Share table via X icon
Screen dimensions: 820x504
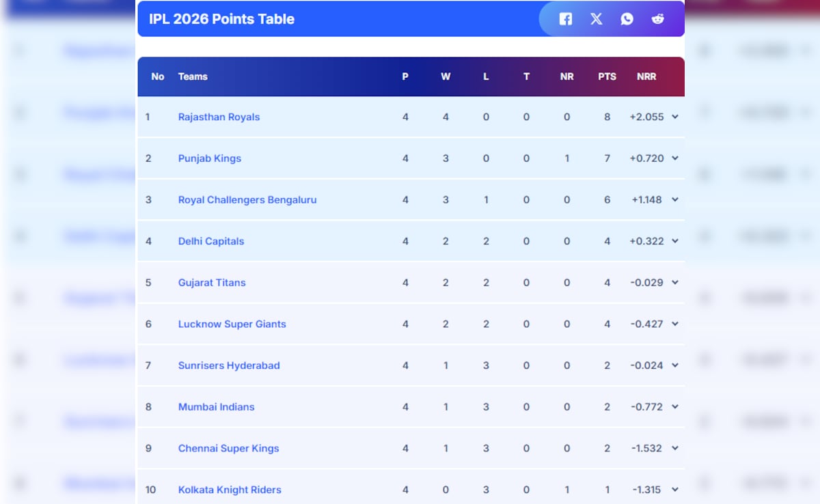pyautogui.click(x=597, y=19)
